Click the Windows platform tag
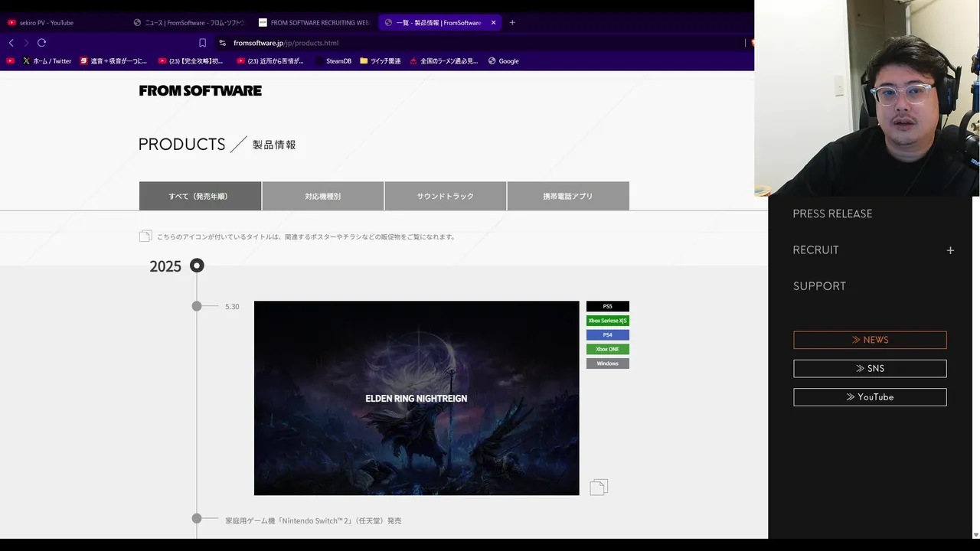Image resolution: width=980 pixels, height=551 pixels. (x=608, y=364)
